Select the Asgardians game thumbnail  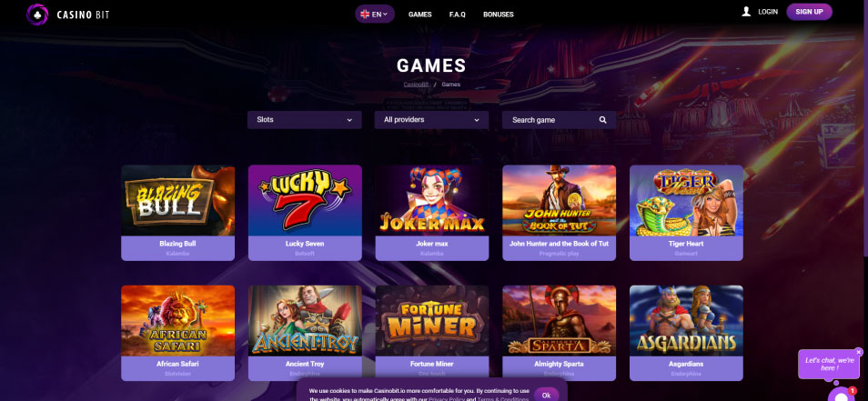coord(686,321)
